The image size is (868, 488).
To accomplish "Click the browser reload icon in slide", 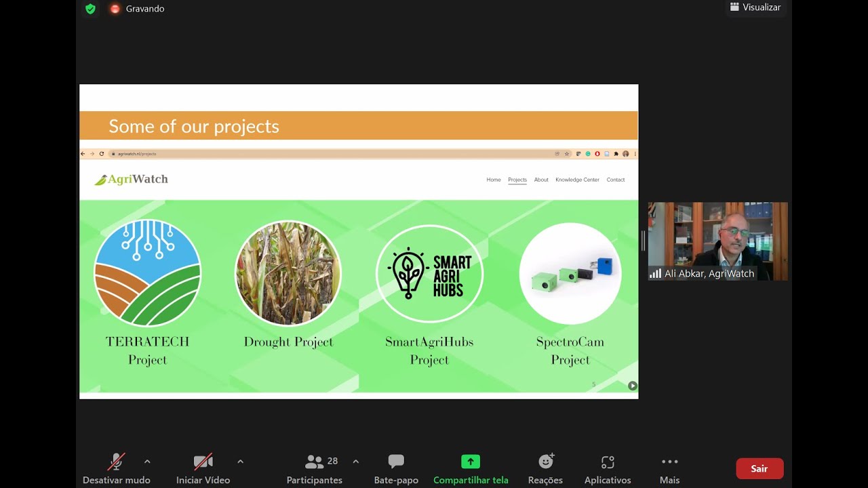I will point(102,154).
